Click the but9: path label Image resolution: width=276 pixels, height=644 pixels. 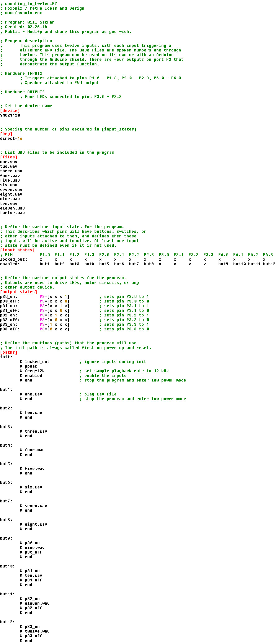point(6,538)
